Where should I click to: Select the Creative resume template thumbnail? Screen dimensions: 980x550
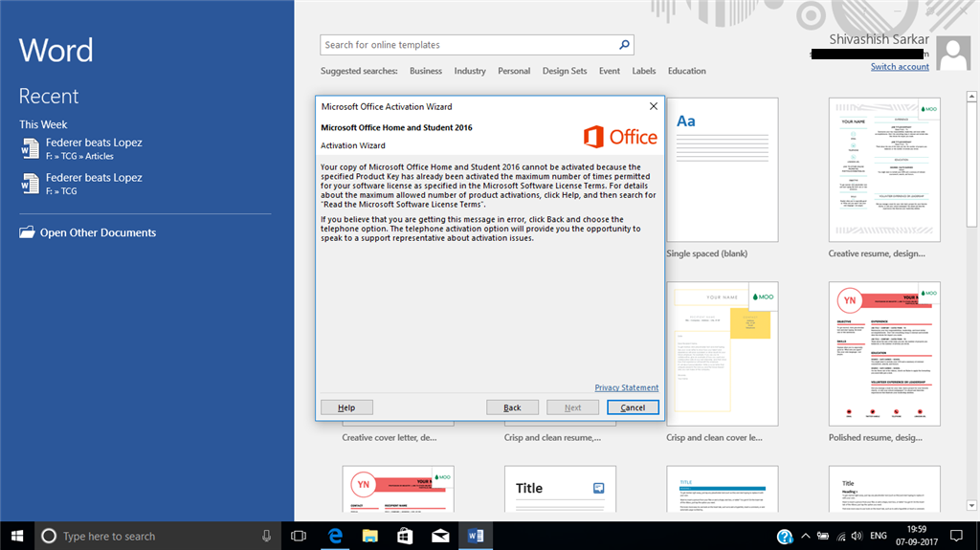click(x=884, y=169)
